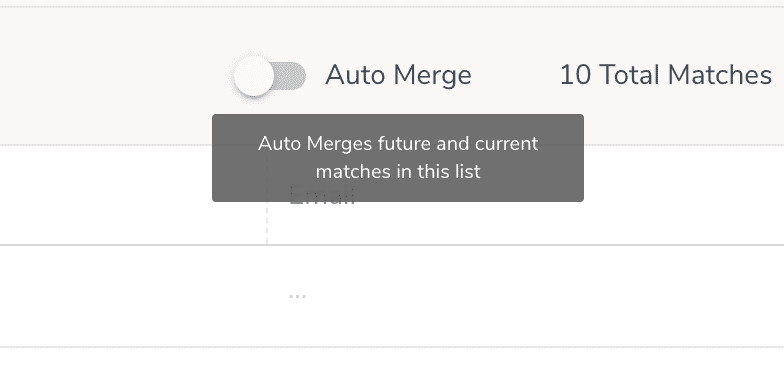
Task: Open the three-dot ellipsis in the row
Action: 298,296
